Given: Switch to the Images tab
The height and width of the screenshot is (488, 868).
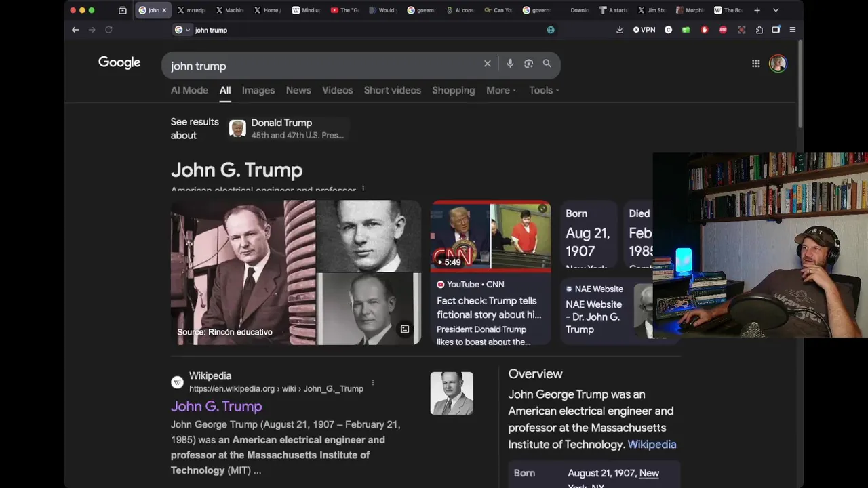Looking at the screenshot, I should point(258,90).
